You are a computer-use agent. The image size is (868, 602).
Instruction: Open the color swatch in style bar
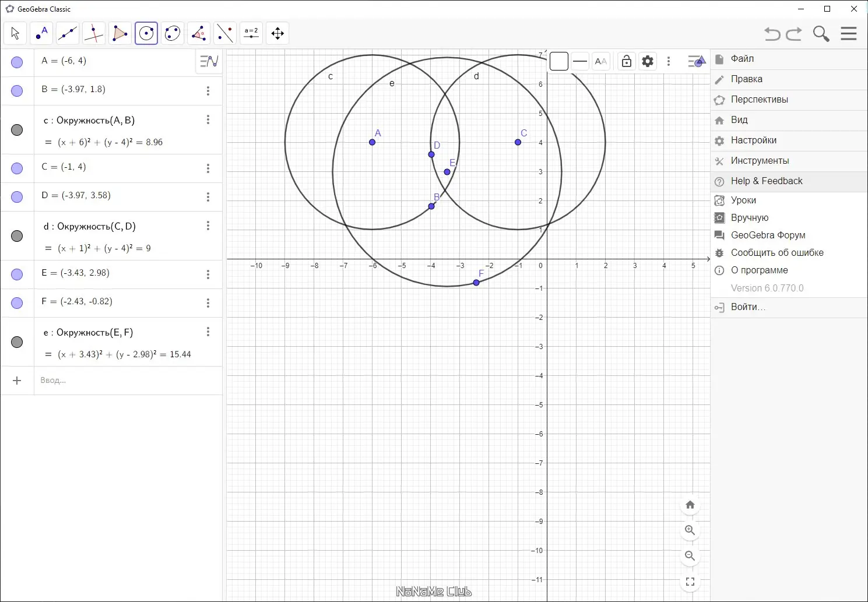[x=558, y=61]
